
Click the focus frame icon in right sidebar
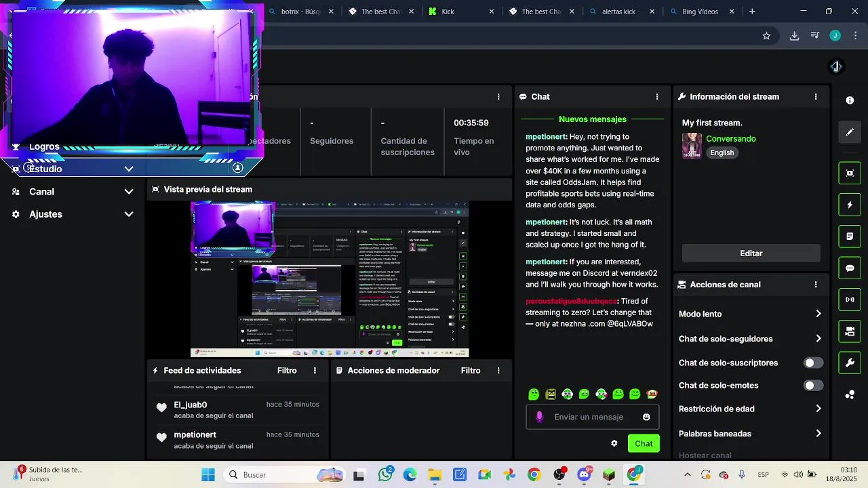pos(850,173)
